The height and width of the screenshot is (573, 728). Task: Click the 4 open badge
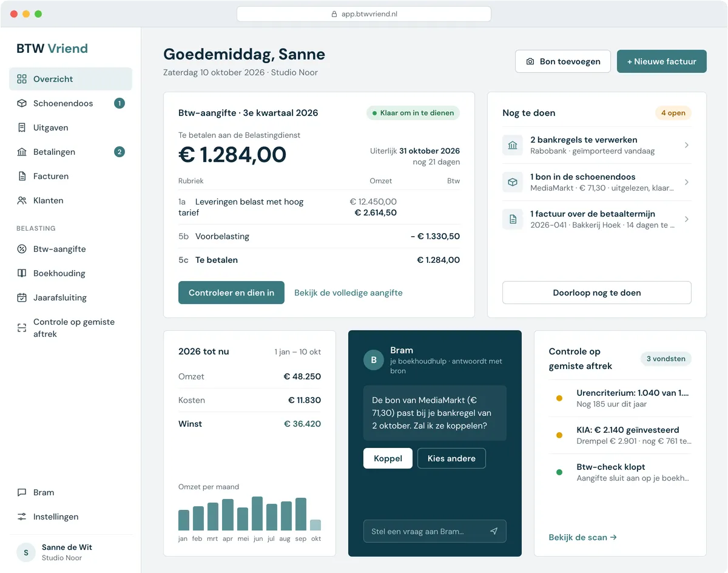click(x=673, y=113)
